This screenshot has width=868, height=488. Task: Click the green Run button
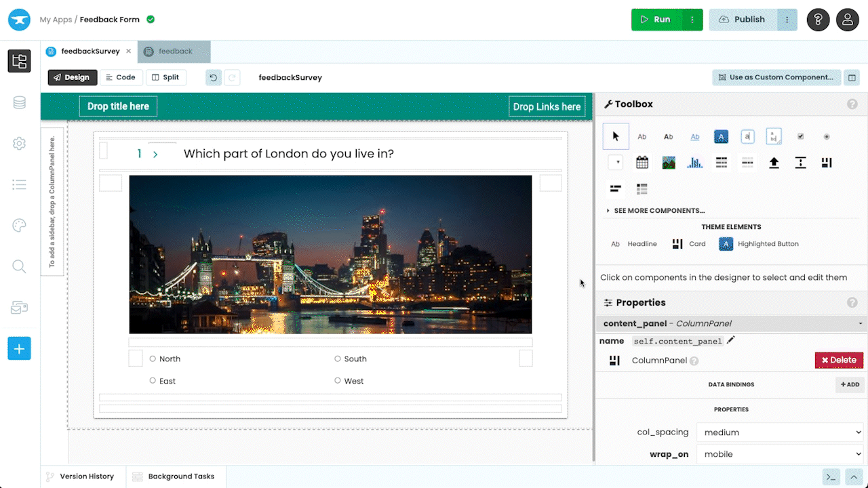656,20
